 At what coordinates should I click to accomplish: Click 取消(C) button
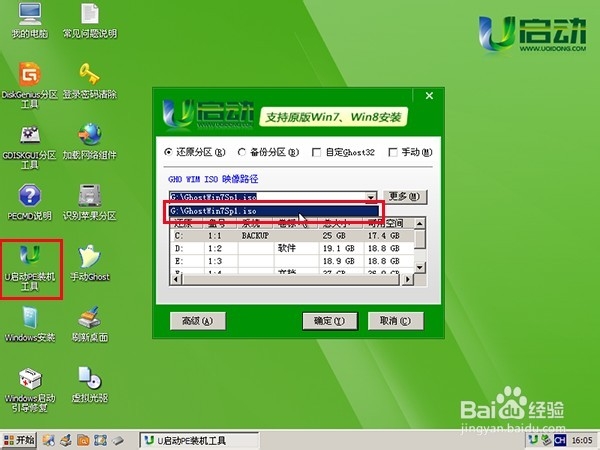[396, 321]
